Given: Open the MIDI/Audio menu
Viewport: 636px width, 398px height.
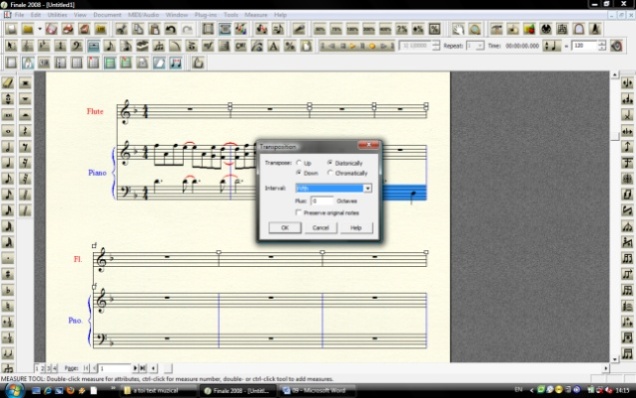Looking at the screenshot, I should (x=143, y=15).
